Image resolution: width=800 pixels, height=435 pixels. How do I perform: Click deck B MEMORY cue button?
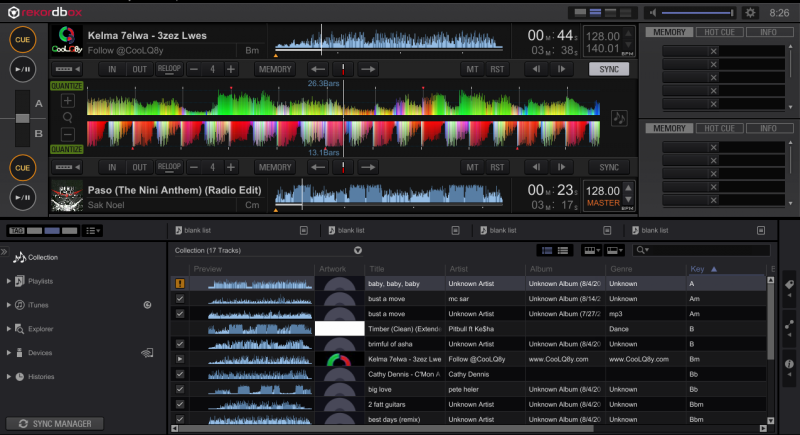tap(275, 167)
